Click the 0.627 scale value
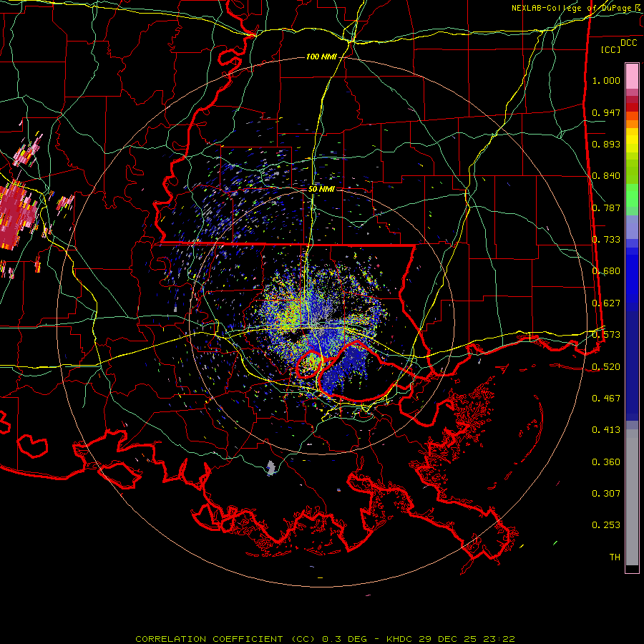Screen dimensions: 644x644 point(606,303)
